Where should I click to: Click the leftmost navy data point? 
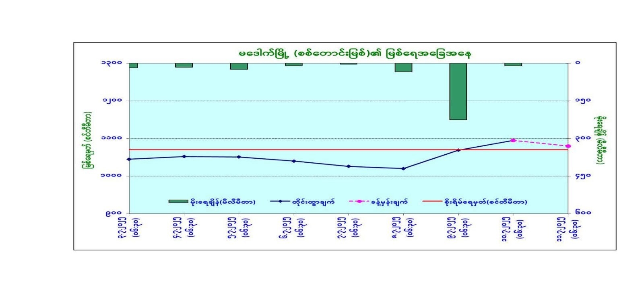pyautogui.click(x=129, y=160)
